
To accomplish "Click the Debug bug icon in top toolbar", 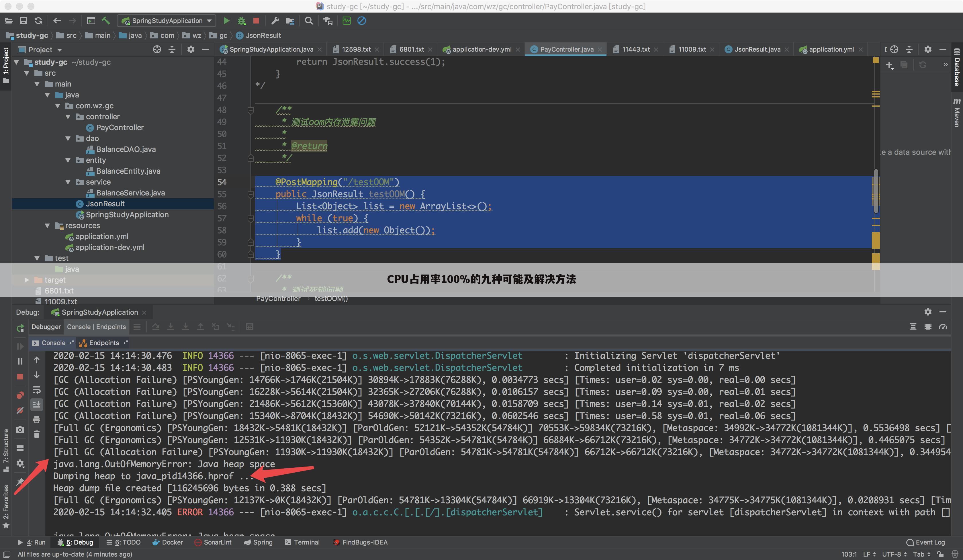I will pyautogui.click(x=242, y=21).
